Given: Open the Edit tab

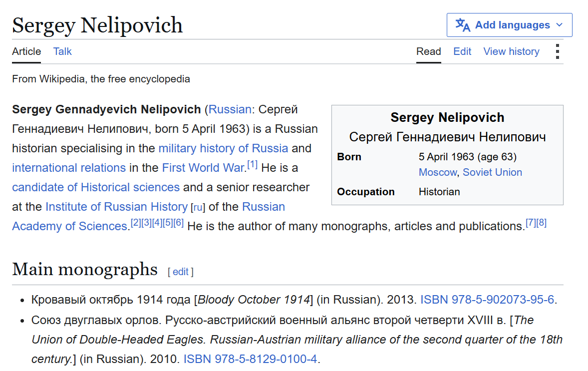Looking at the screenshot, I should pyautogui.click(x=462, y=51).
